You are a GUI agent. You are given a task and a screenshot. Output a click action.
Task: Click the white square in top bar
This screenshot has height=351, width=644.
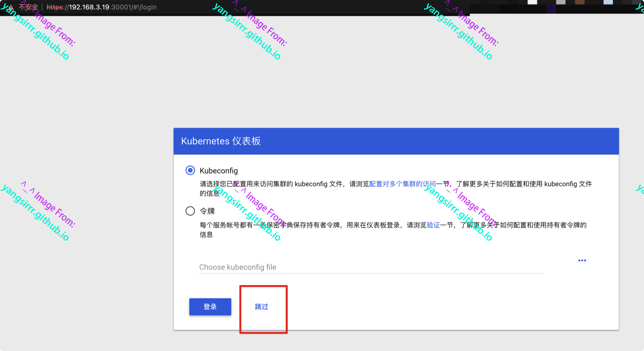(532, 2)
